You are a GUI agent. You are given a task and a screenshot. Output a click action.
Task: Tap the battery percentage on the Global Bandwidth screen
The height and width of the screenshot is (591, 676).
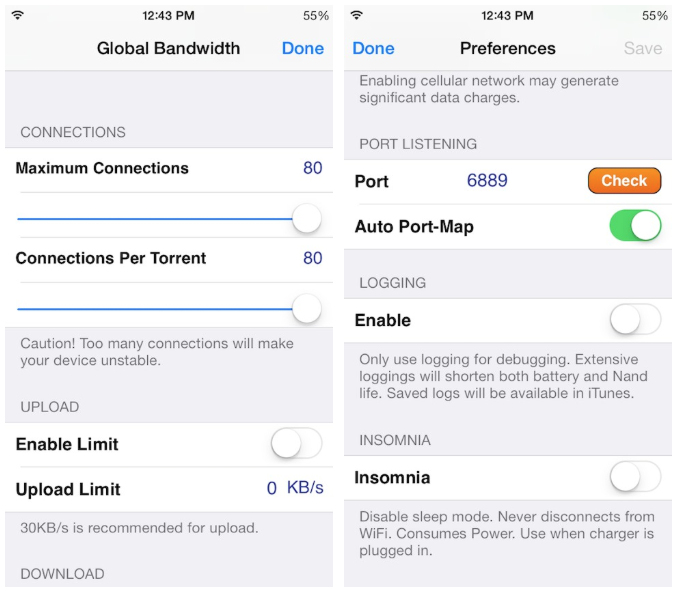click(x=316, y=16)
